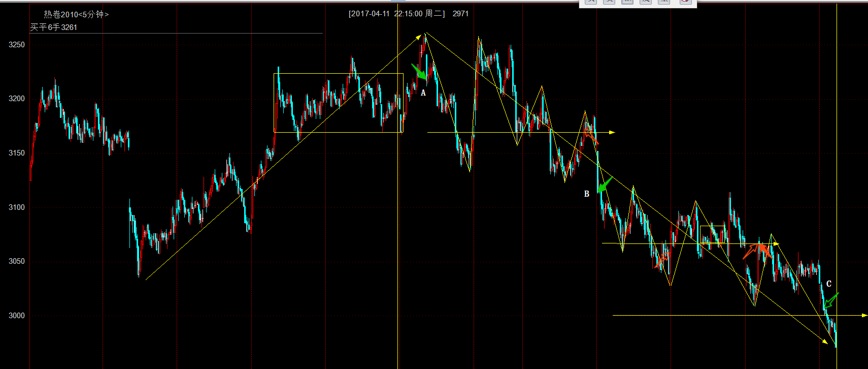Select the annotation letter C on chart

pos(829,284)
